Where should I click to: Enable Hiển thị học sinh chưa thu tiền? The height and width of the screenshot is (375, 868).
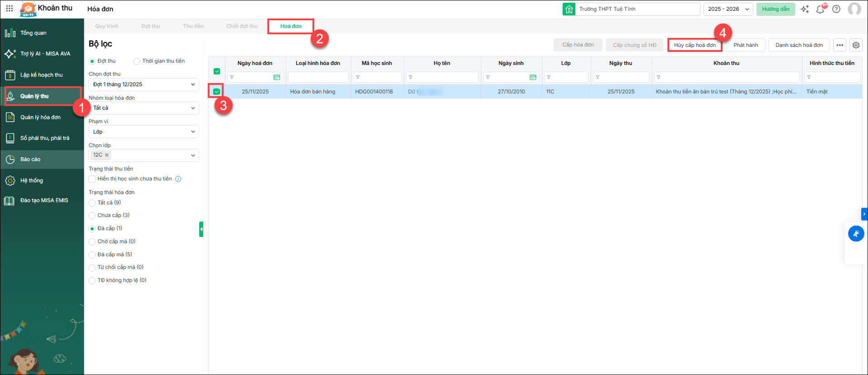(92, 179)
